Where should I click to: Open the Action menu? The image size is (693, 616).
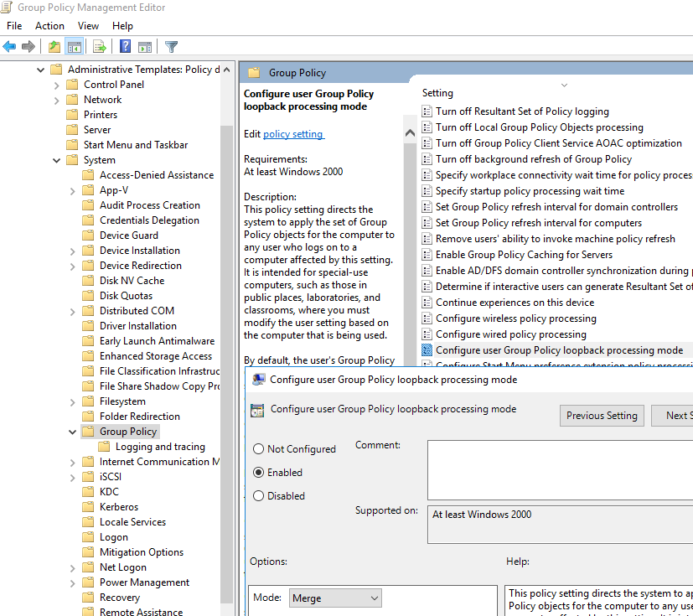click(49, 26)
